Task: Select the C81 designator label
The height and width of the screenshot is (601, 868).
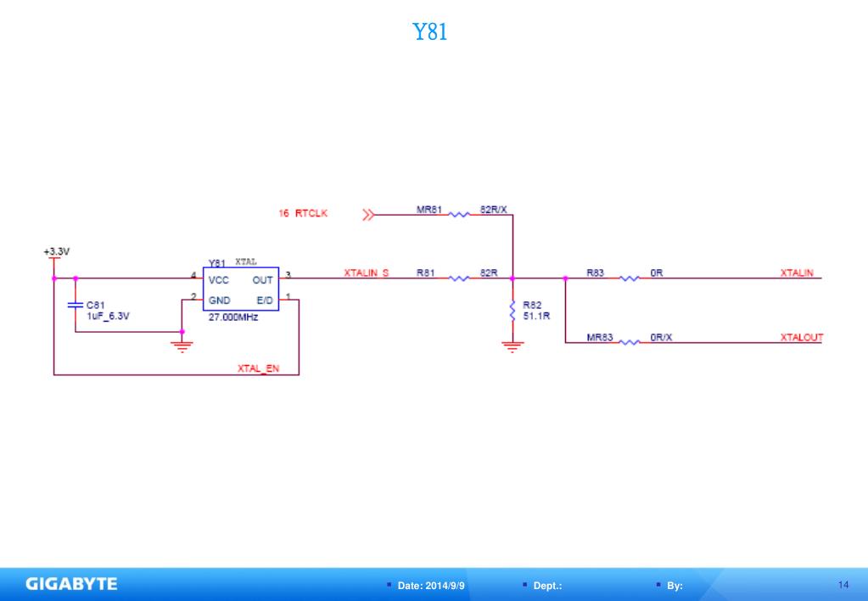Action: click(x=95, y=305)
